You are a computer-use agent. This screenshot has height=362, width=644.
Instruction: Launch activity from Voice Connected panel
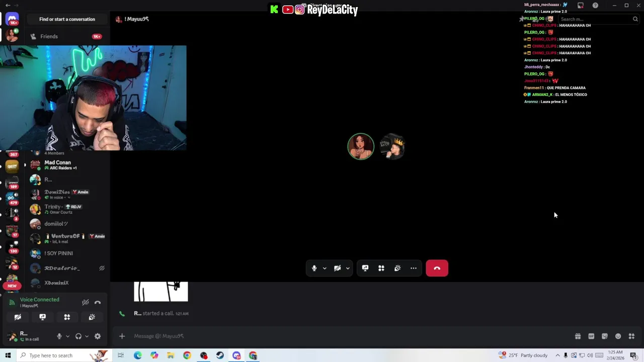click(67, 317)
